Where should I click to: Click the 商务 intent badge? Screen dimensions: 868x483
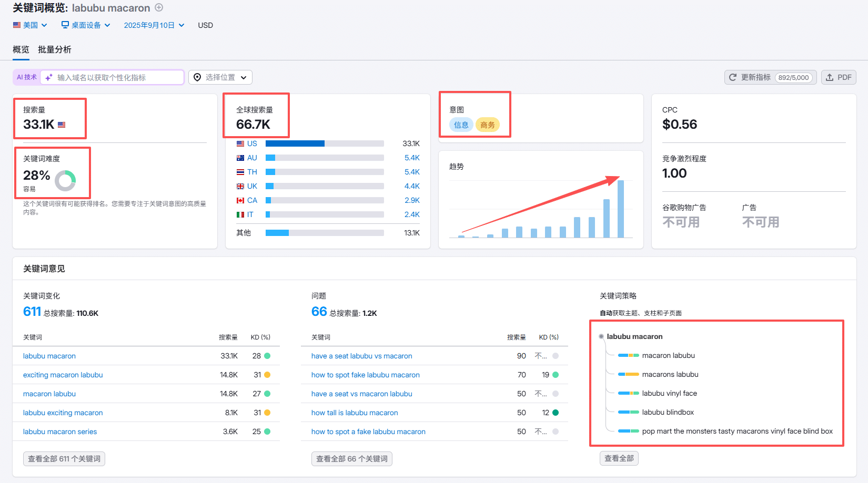[488, 125]
